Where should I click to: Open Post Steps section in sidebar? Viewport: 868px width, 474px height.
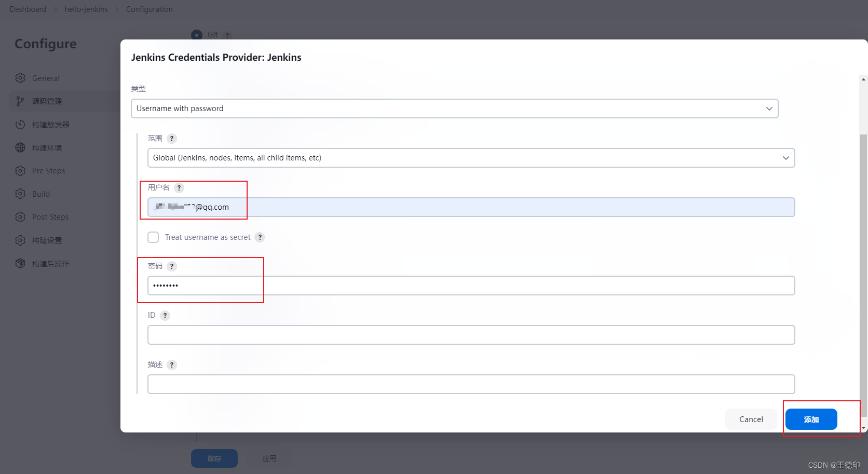[50, 217]
